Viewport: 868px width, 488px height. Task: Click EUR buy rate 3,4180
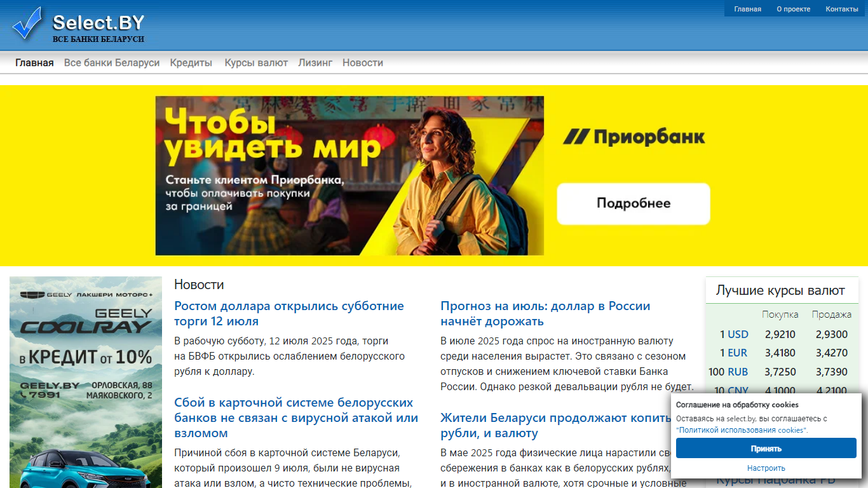coord(780,353)
